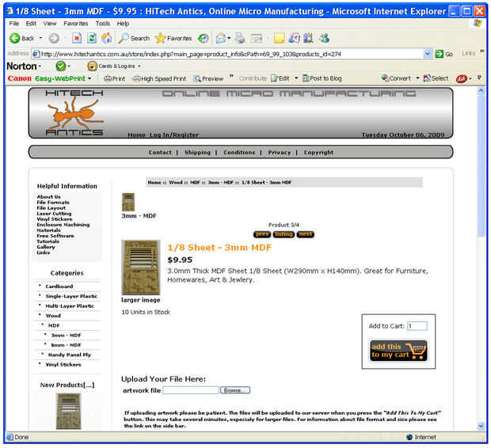Click Canon Easy-WebPrint Print button

tap(114, 78)
